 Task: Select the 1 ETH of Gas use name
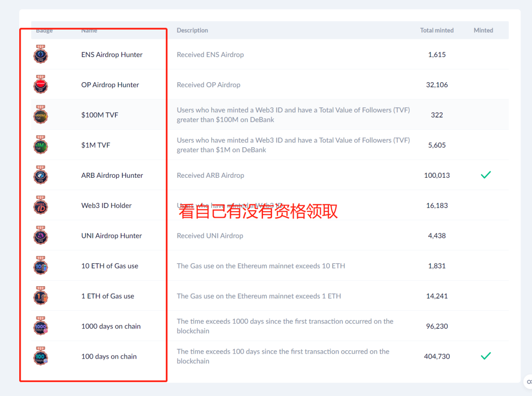[107, 296]
